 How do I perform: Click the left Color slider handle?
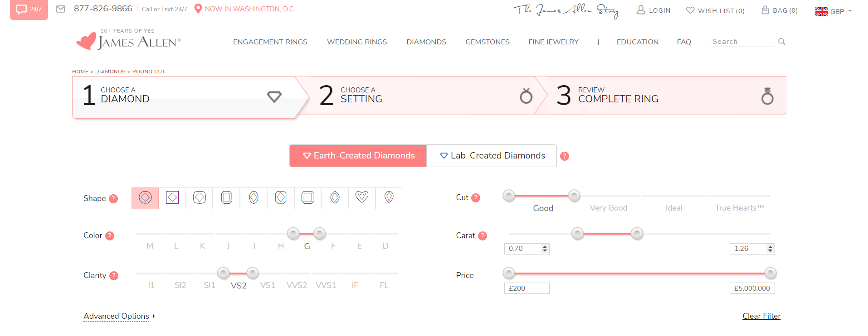(293, 234)
